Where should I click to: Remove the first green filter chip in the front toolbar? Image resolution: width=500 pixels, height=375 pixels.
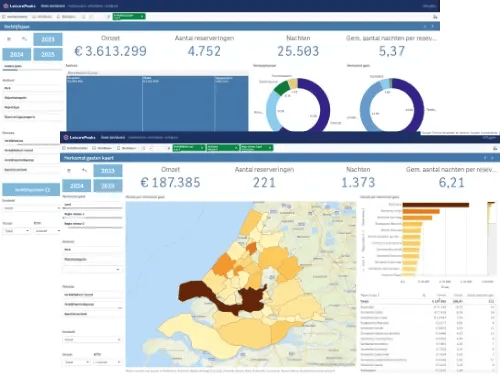point(202,148)
